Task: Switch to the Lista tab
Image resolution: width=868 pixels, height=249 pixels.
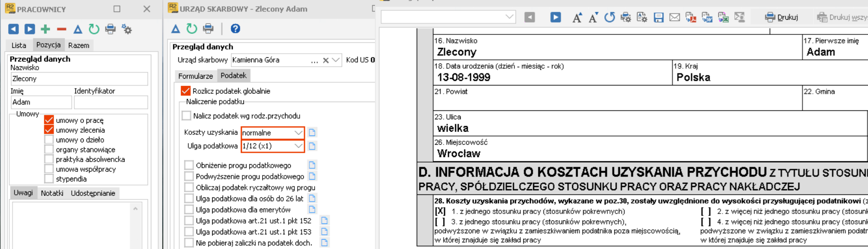Action: click(x=19, y=45)
